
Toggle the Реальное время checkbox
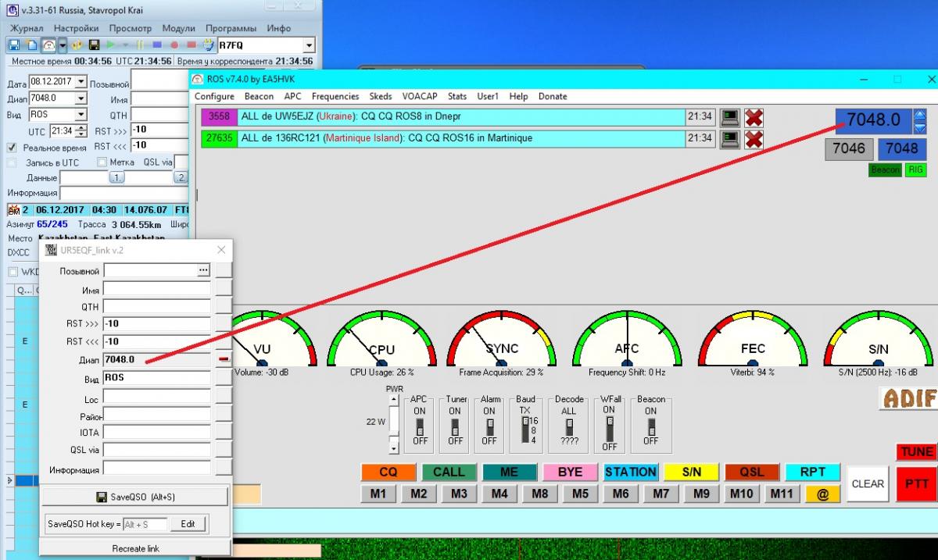click(x=12, y=148)
